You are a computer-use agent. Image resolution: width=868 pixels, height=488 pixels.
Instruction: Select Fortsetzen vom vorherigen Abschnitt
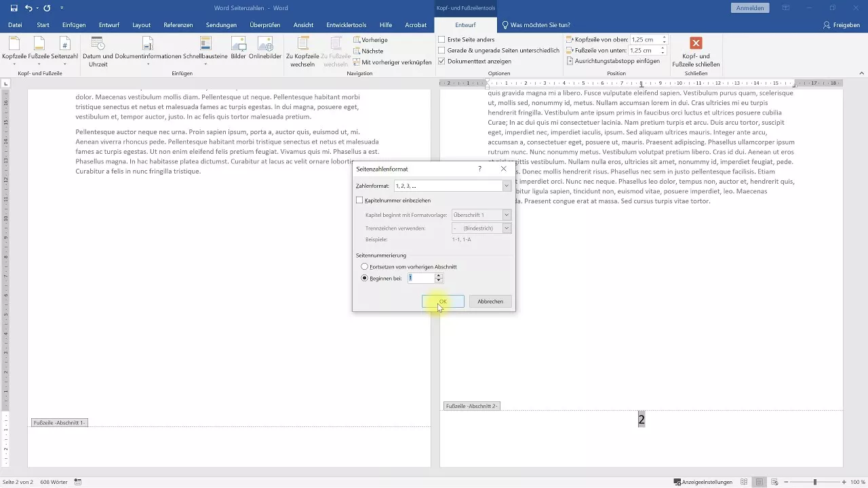(365, 267)
